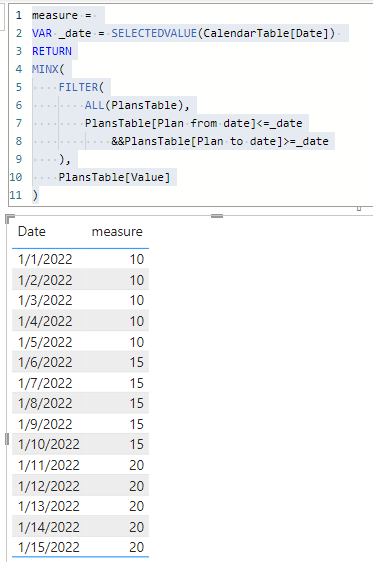Click FILTER function on line 5
373x562 pixels.
point(78,87)
